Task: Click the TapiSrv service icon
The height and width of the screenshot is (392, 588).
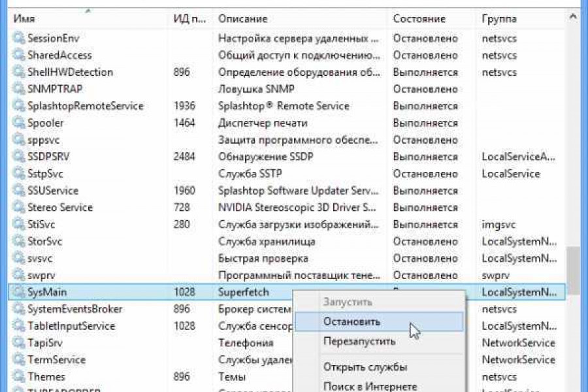Action: pyautogui.click(x=18, y=342)
